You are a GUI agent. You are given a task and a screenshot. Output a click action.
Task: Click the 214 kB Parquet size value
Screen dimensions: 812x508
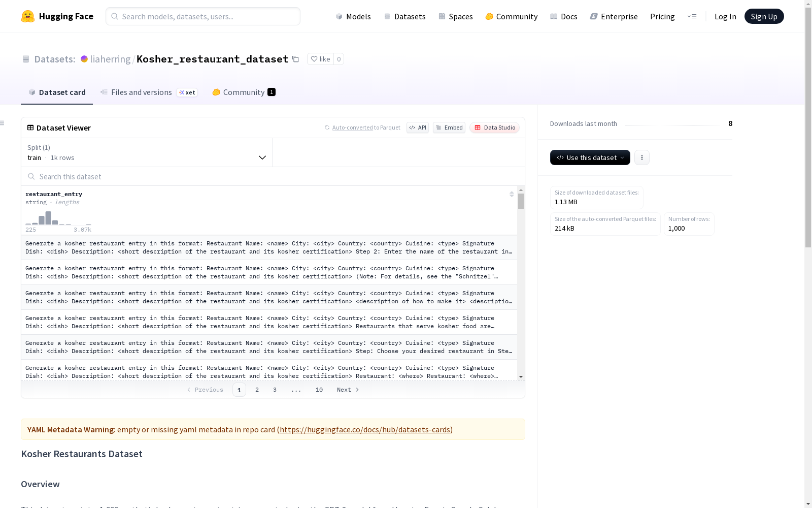564,228
